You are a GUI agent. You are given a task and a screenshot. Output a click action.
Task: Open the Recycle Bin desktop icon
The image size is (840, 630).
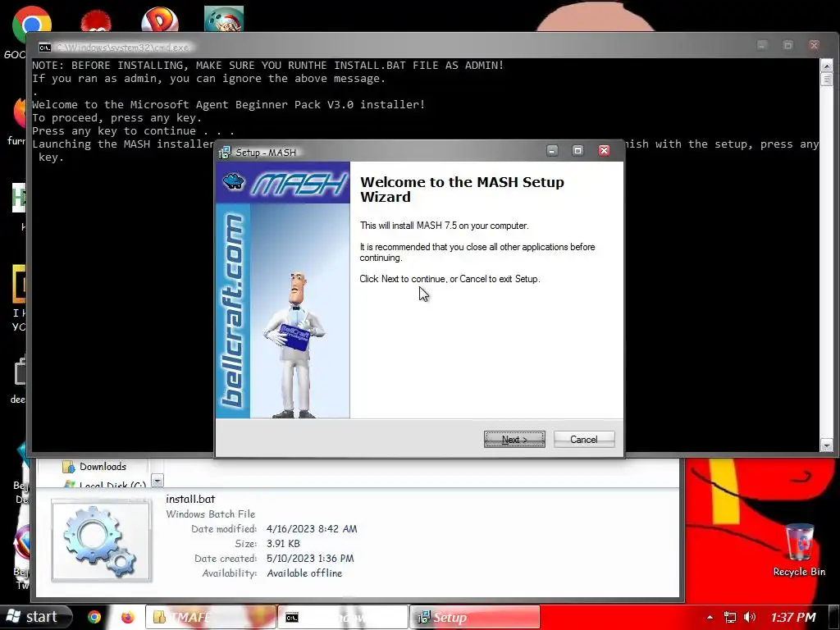tap(799, 550)
